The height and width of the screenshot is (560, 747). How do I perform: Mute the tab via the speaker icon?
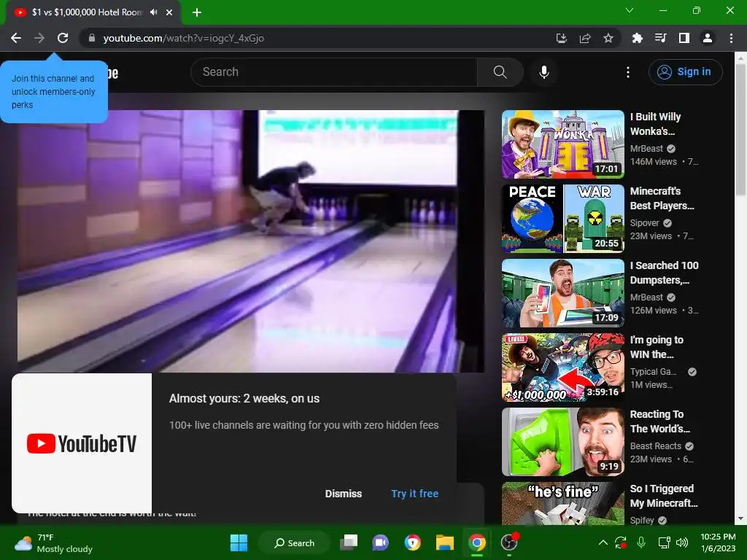[153, 12]
